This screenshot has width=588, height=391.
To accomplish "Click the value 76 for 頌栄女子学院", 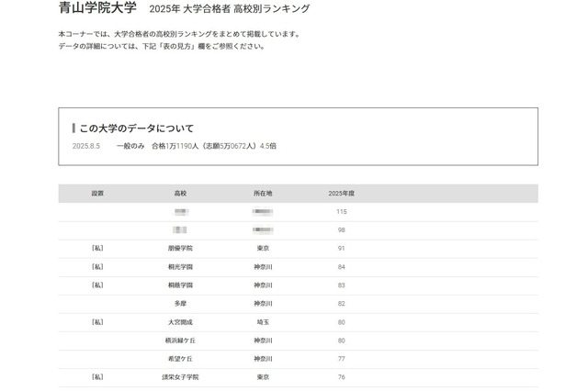I will [341, 377].
